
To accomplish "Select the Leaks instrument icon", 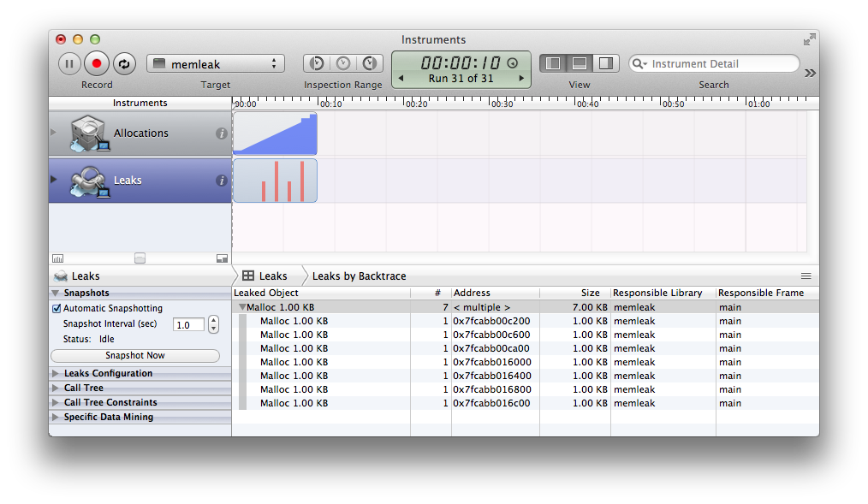I will click(x=88, y=181).
